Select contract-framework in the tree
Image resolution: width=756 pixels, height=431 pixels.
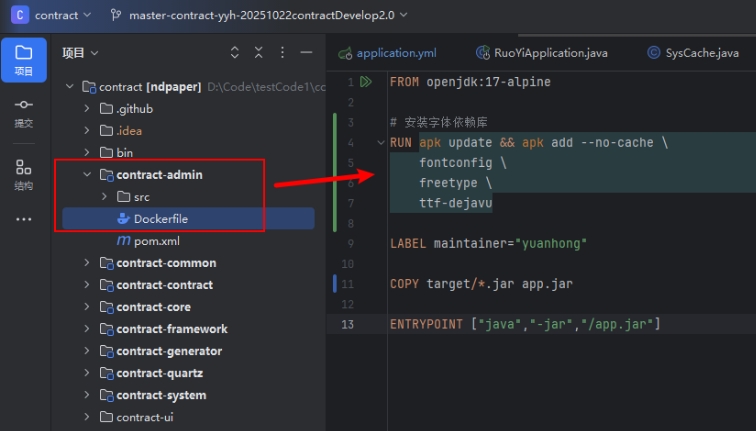point(172,329)
